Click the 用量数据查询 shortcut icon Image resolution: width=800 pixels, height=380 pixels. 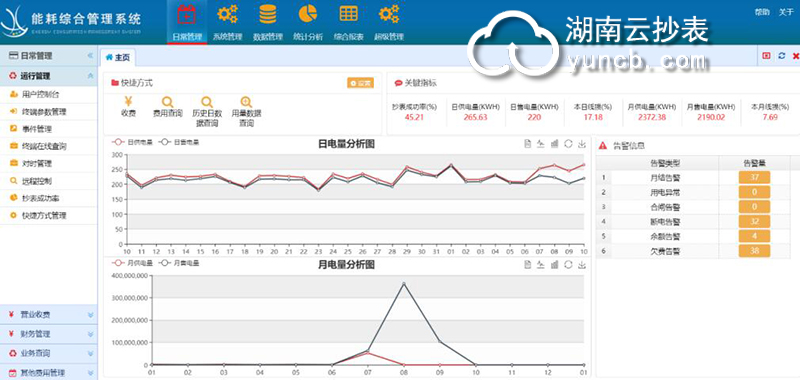pos(246,102)
